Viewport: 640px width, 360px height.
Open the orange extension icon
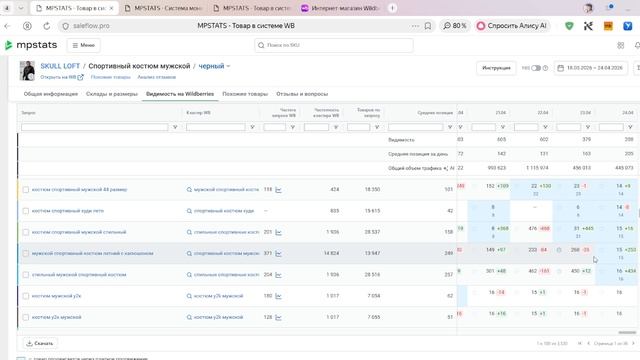point(608,26)
